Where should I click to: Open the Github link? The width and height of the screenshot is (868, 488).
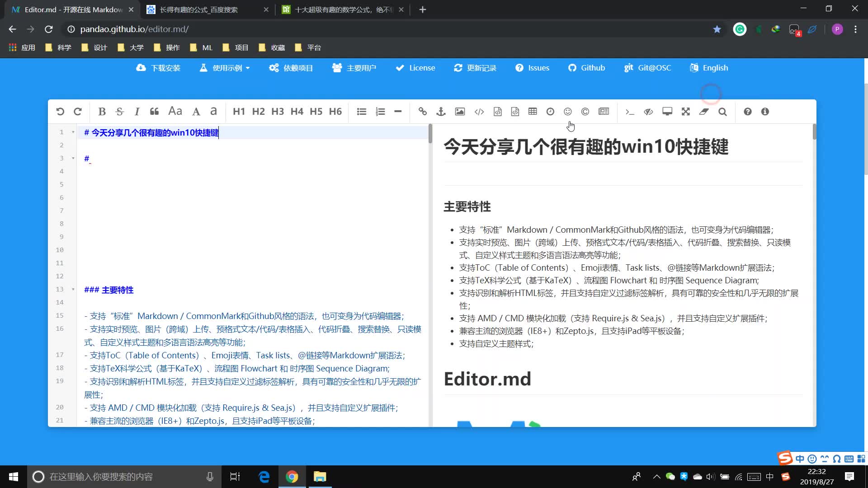[586, 68]
